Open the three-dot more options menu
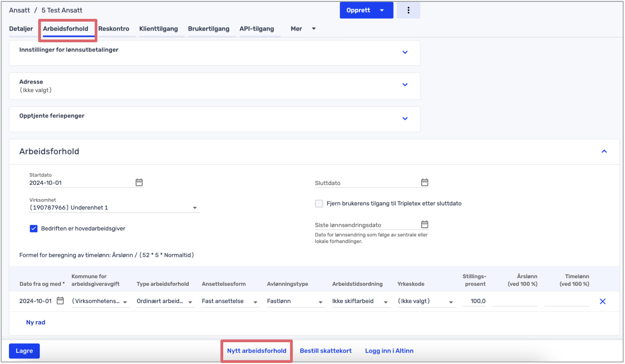 pyautogui.click(x=408, y=10)
